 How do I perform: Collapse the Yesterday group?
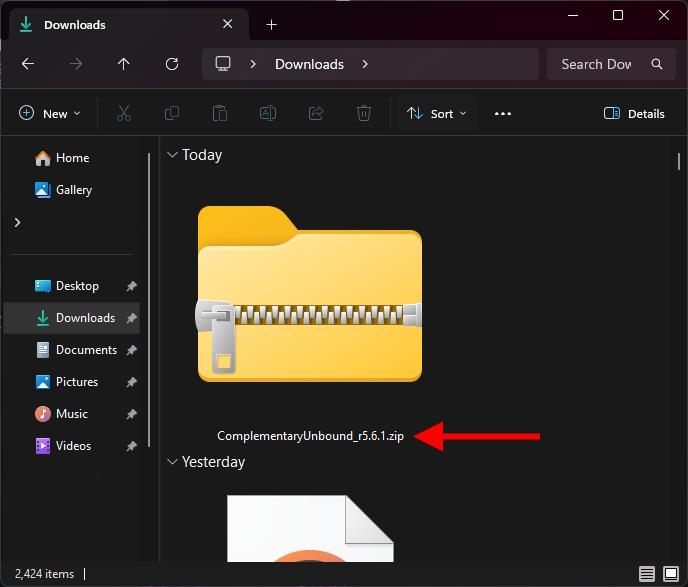tap(173, 462)
